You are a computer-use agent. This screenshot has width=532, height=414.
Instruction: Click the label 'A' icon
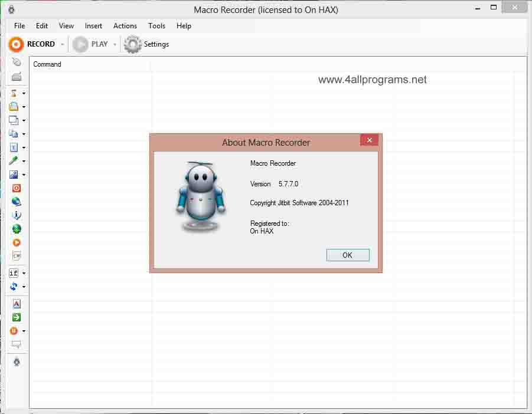[x=17, y=304]
